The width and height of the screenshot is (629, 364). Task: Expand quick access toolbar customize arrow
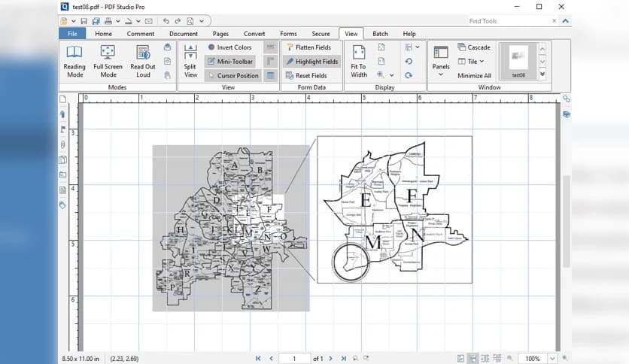coord(202,21)
